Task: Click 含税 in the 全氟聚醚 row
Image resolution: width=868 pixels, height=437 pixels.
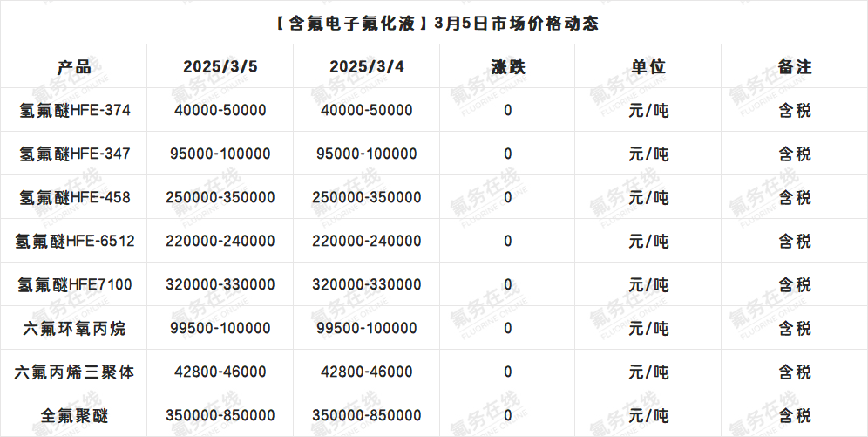Action: pos(795,415)
